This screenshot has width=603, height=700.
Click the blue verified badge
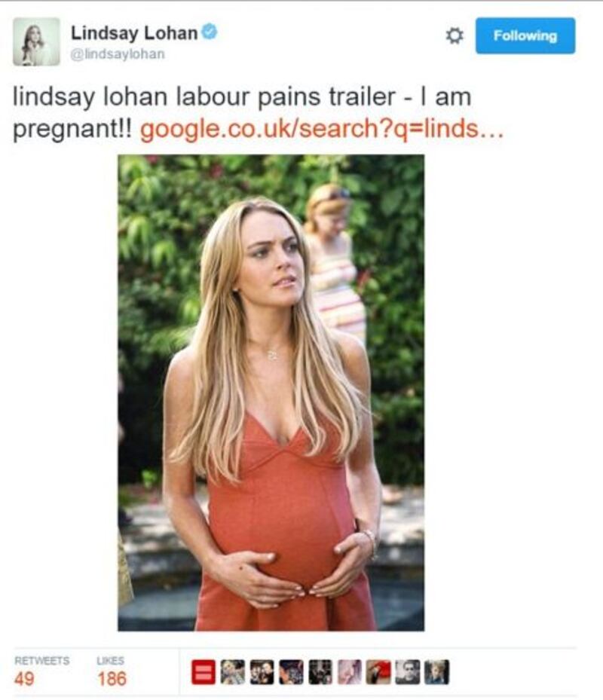click(210, 32)
